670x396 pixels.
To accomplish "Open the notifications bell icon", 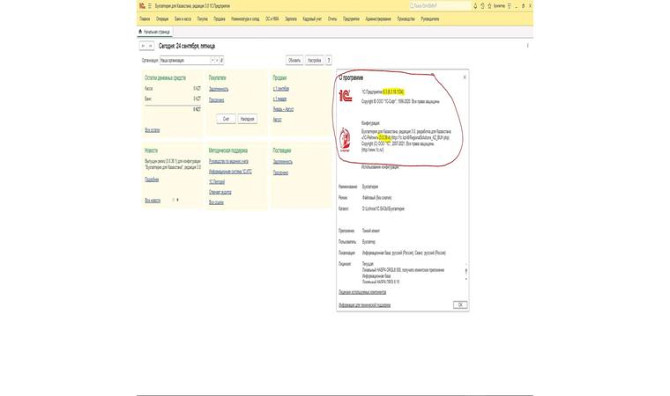I will coord(475,6).
